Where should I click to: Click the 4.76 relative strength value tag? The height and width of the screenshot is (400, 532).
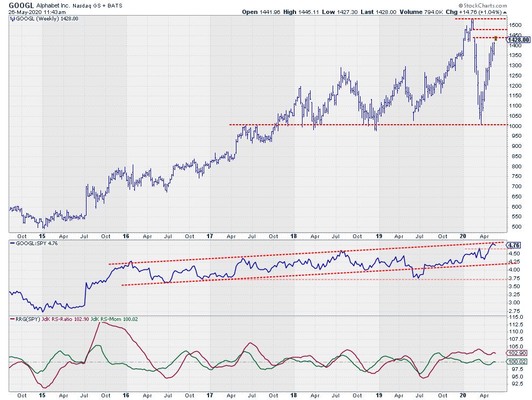[x=513, y=245]
